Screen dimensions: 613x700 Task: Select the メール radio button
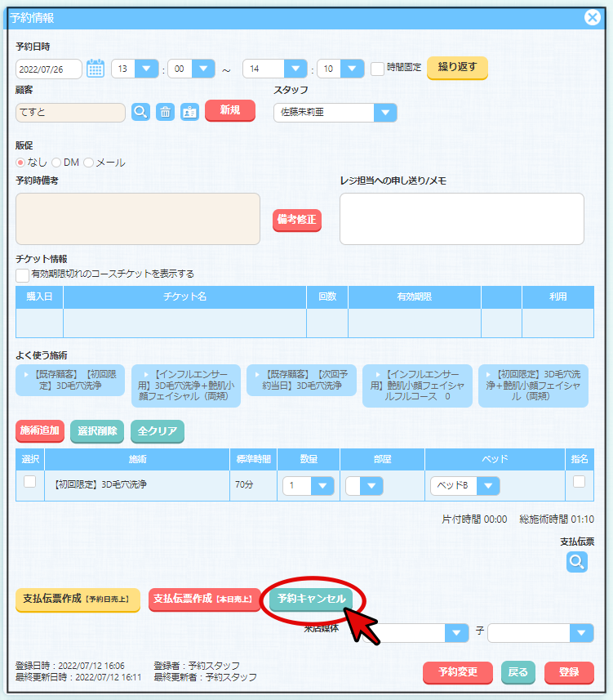point(88,163)
